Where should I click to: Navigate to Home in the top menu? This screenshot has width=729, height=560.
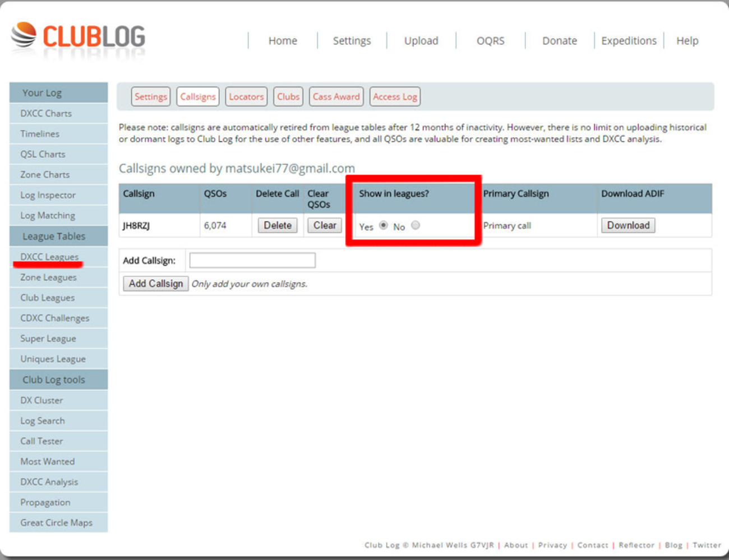click(283, 40)
